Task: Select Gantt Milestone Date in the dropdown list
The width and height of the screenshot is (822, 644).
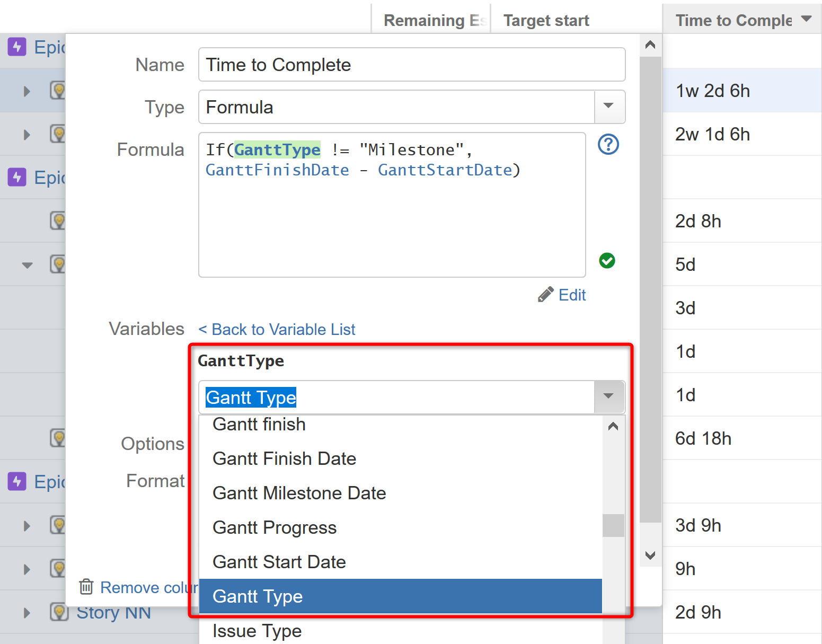Action: (299, 493)
